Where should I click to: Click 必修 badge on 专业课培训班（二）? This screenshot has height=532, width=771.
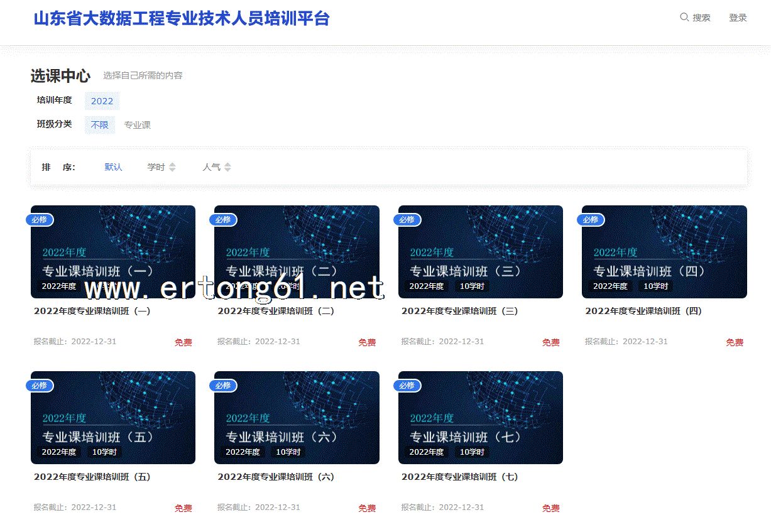pyautogui.click(x=223, y=220)
